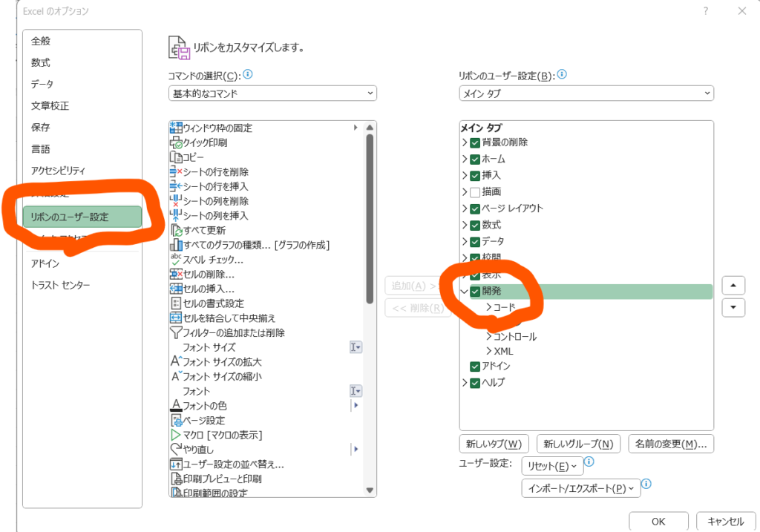Click the Spell Check (スペル チェック) icon
Viewport: 760px width, 532px height.
(x=176, y=260)
